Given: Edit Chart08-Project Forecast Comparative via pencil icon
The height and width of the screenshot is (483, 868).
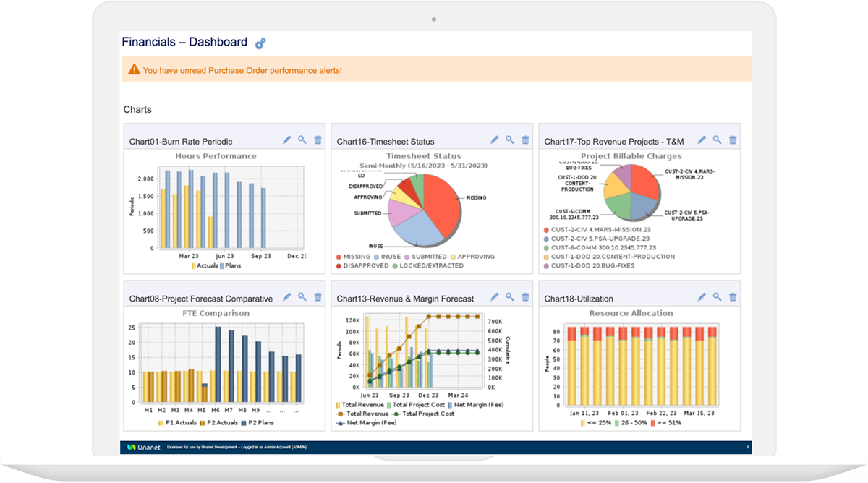Looking at the screenshot, I should (288, 296).
